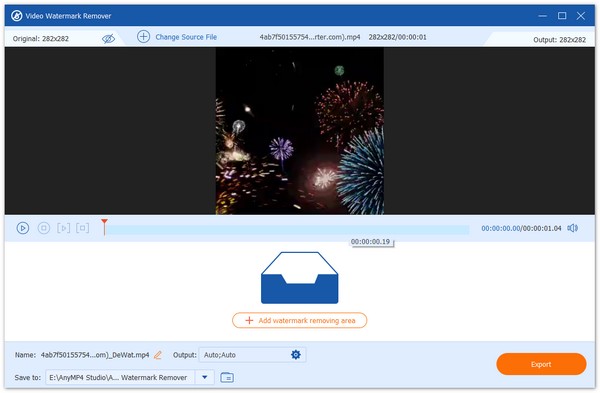The image size is (600, 393).
Task: Export the video
Action: tap(541, 364)
